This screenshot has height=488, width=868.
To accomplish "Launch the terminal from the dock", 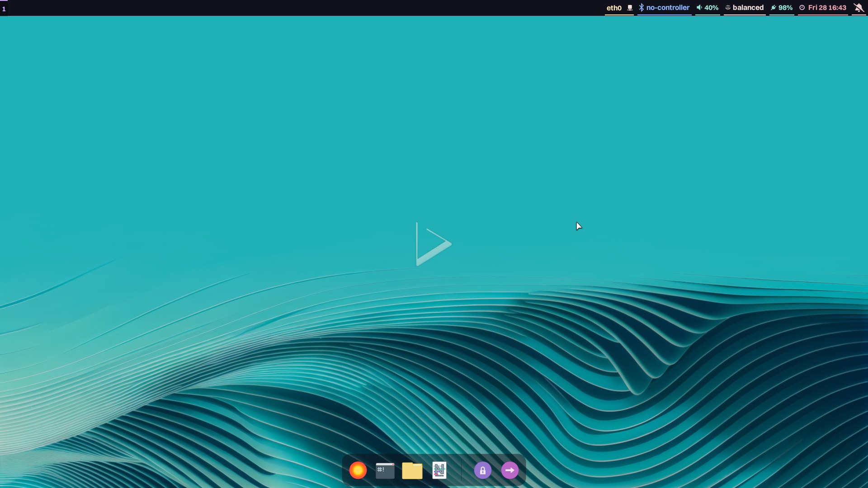I will pyautogui.click(x=385, y=470).
